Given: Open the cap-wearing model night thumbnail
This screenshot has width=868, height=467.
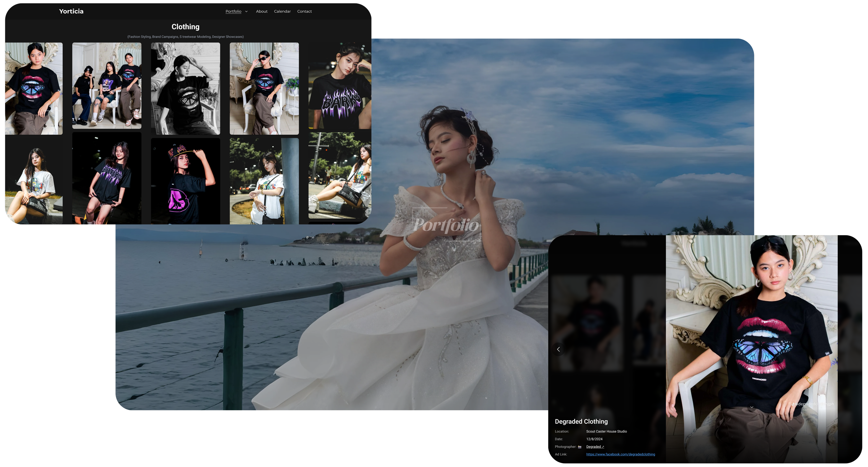Looking at the screenshot, I should pos(185,181).
